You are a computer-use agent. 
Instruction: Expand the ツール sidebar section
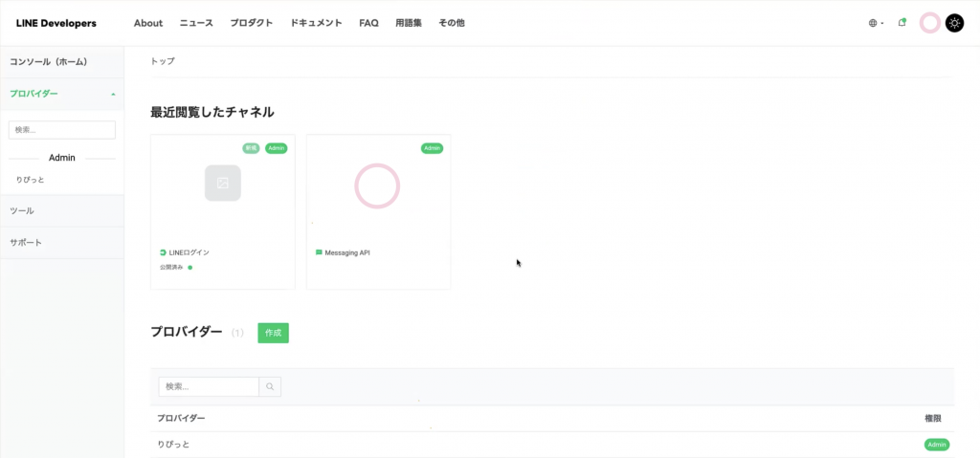61,210
